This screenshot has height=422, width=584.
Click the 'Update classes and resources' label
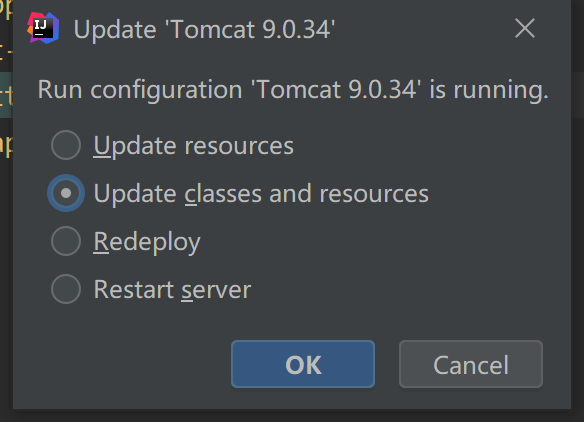261,194
